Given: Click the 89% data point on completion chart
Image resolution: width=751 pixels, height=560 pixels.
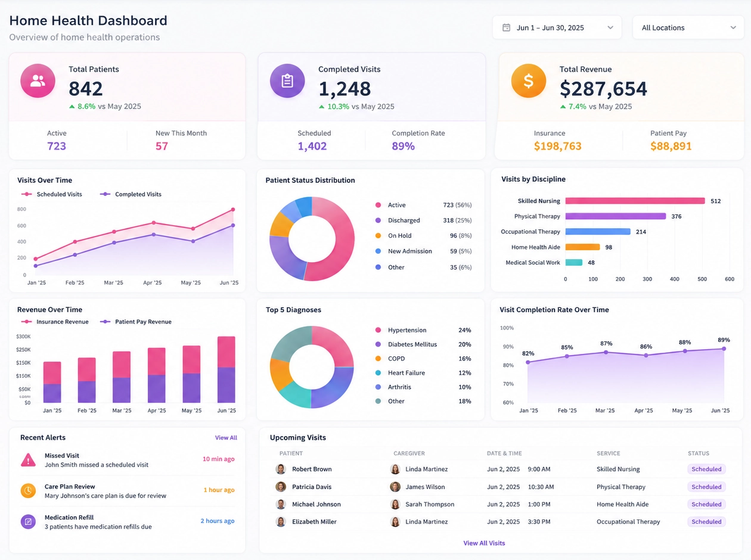Looking at the screenshot, I should click(724, 349).
